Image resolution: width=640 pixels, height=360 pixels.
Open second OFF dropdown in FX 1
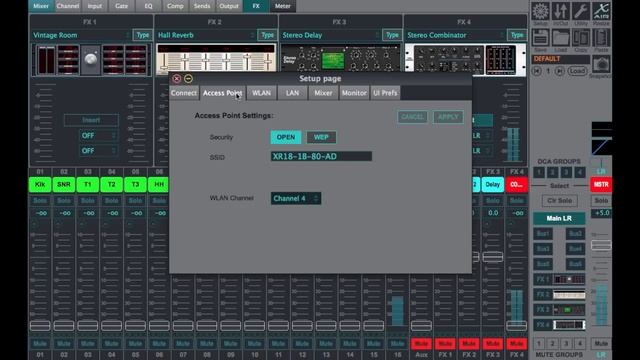98,151
